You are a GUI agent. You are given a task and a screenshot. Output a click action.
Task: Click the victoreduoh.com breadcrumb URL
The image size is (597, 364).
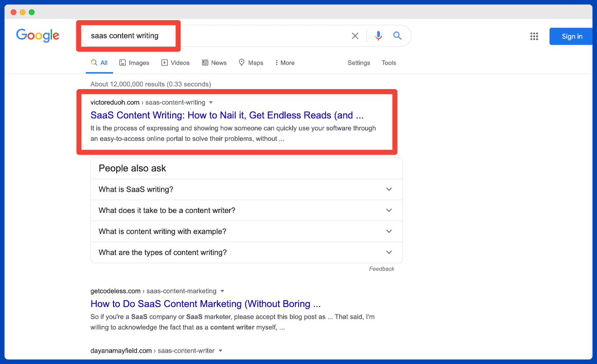148,103
